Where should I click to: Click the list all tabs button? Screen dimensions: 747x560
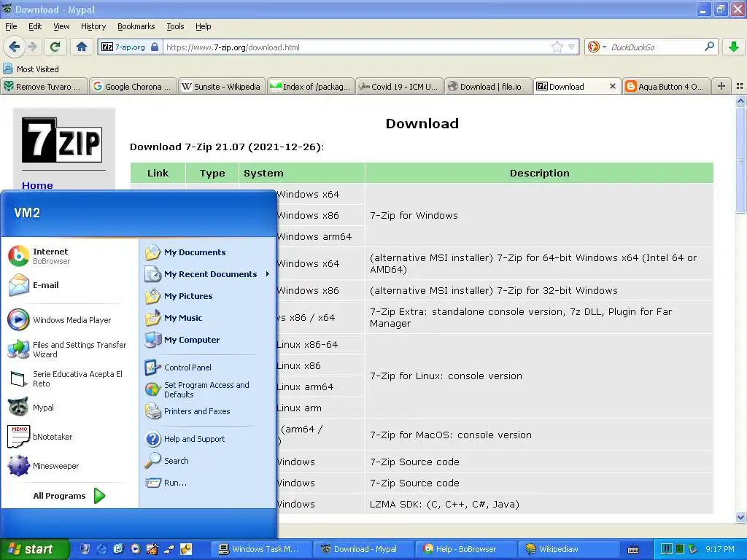tap(740, 86)
